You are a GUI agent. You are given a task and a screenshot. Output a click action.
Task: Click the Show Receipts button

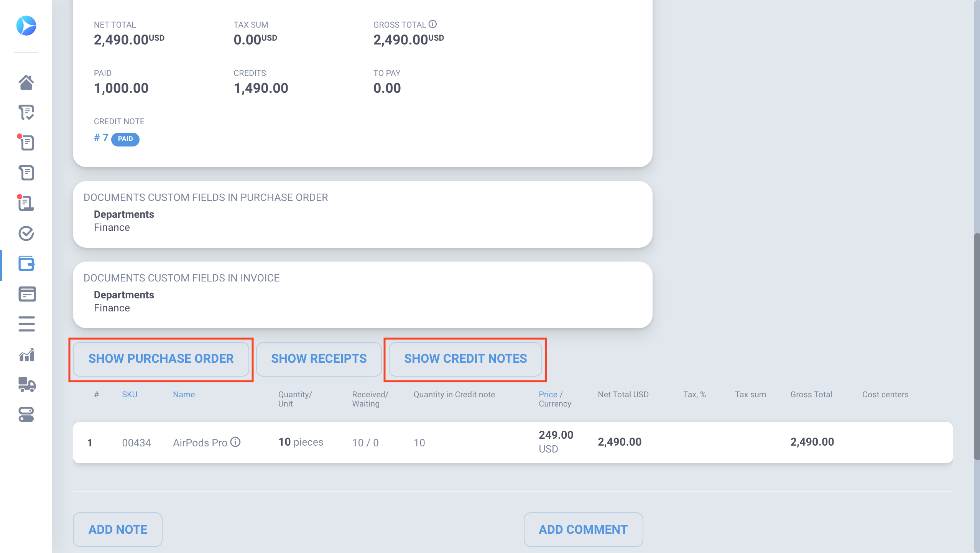coord(319,359)
